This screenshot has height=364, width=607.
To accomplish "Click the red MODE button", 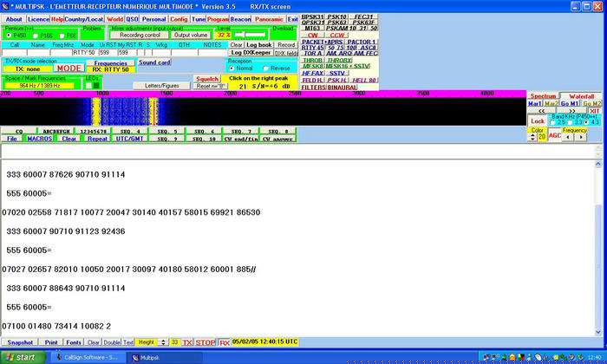I will click(69, 68).
